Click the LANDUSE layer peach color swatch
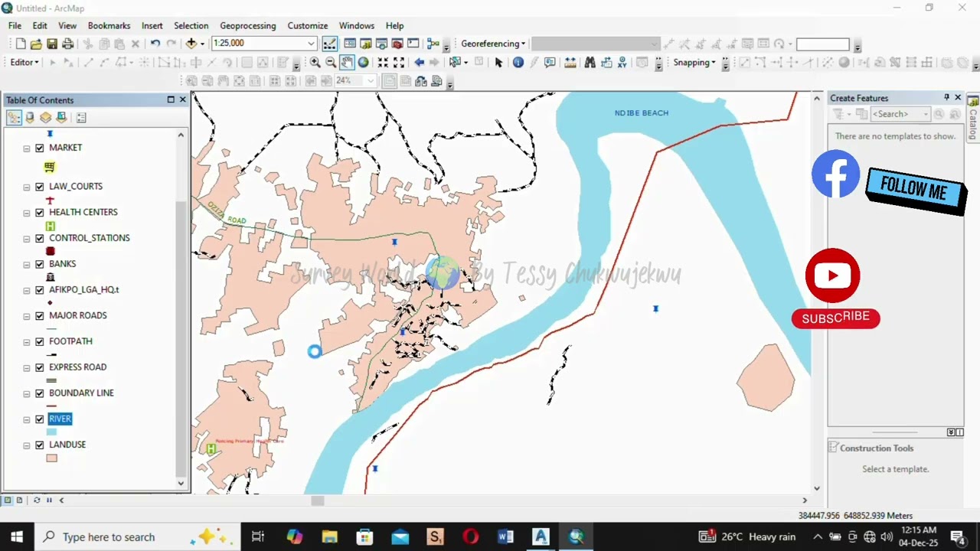Viewport: 980px width, 551px height. tap(51, 458)
